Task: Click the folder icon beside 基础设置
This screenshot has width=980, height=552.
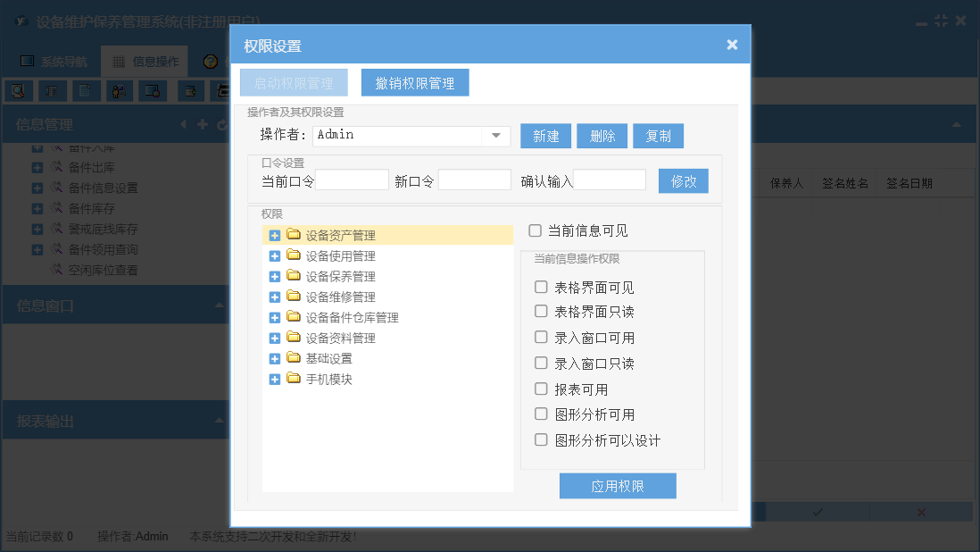Action: pyautogui.click(x=294, y=358)
